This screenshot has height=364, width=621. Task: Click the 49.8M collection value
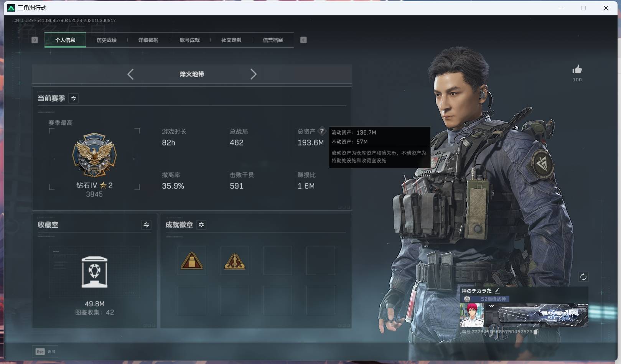point(94,304)
